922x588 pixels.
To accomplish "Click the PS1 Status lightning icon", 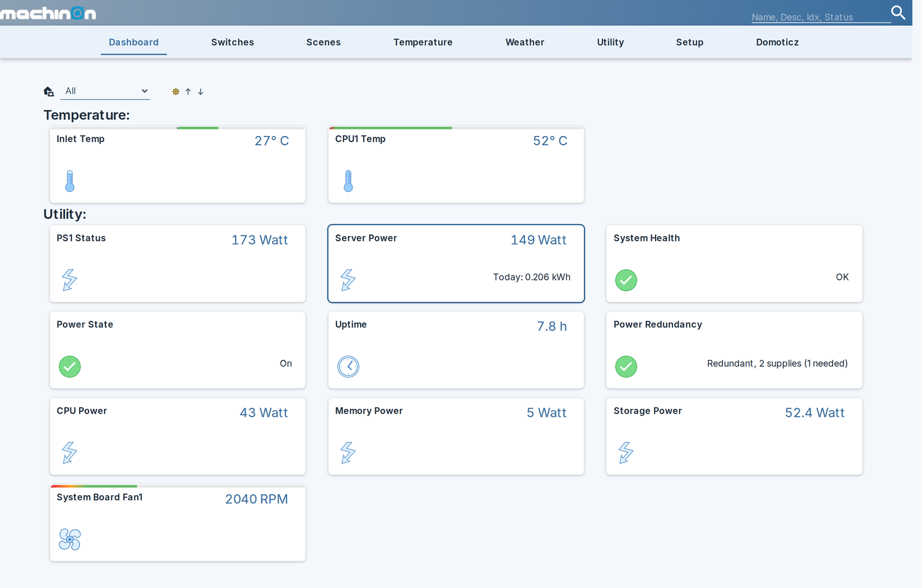I will click(70, 280).
